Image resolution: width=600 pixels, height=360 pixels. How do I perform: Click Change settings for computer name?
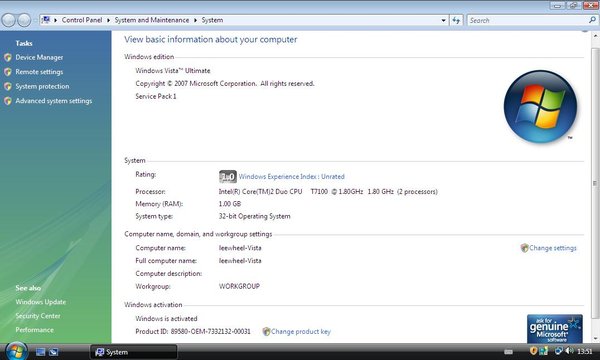[553, 248]
